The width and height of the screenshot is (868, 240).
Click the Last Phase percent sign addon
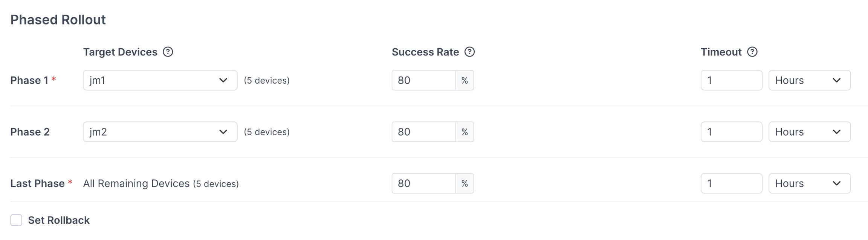click(465, 183)
